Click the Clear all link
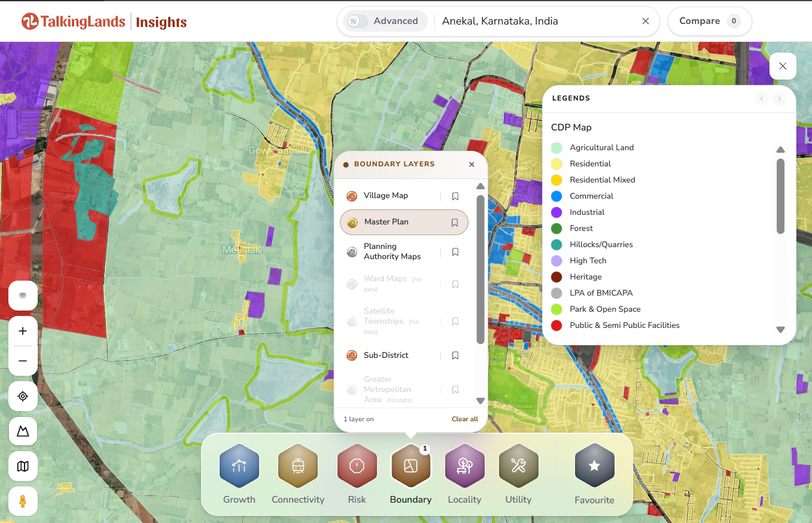This screenshot has width=812, height=523. (x=465, y=419)
